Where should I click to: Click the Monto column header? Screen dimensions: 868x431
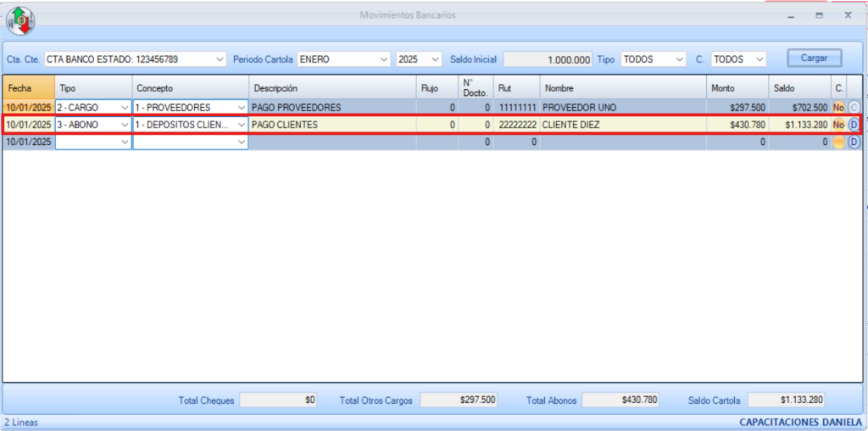click(737, 88)
